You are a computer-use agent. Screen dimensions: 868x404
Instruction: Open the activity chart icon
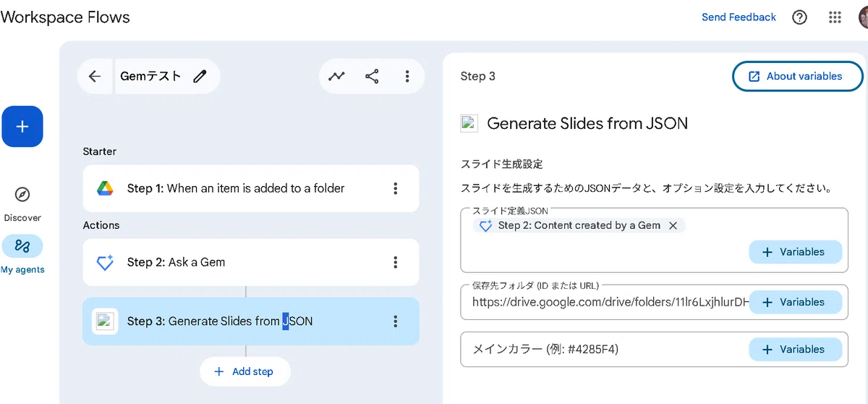pos(336,76)
